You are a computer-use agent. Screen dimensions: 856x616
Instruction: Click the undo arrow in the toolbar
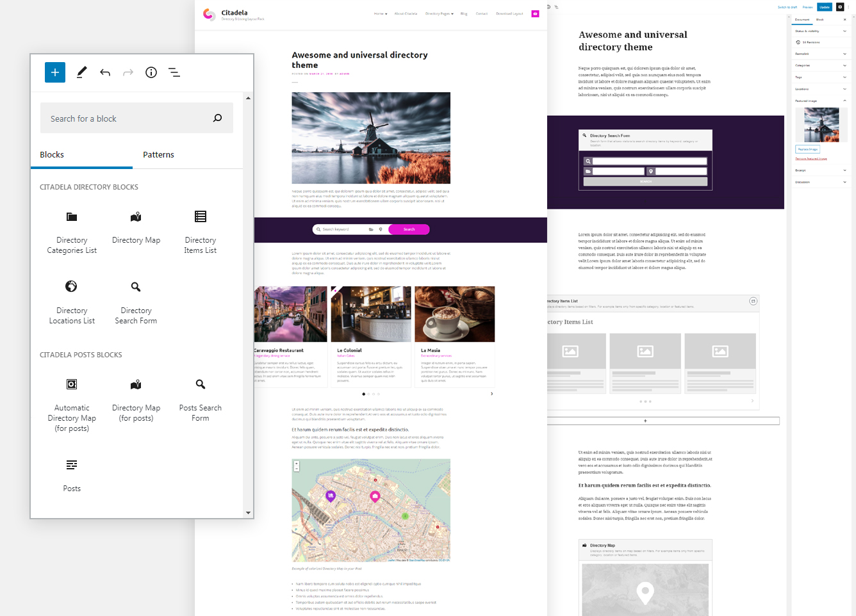[x=105, y=72]
